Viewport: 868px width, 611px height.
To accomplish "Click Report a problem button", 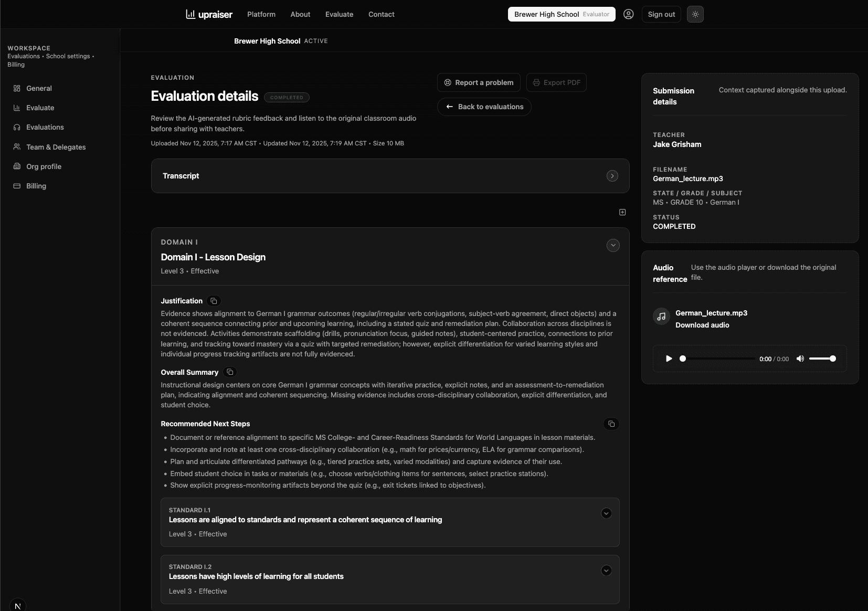I will [479, 82].
